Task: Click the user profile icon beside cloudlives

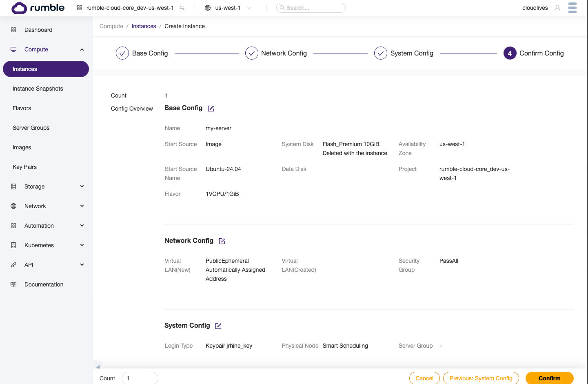Action: [x=557, y=8]
